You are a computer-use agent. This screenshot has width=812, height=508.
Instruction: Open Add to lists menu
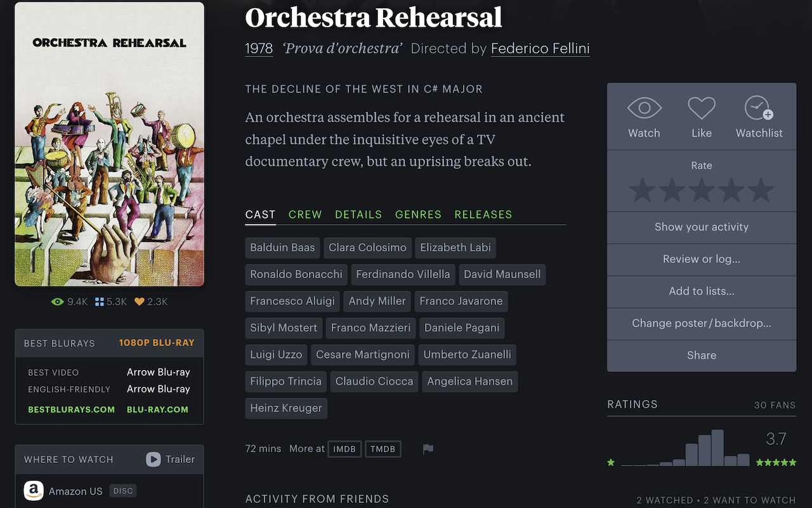pos(702,291)
